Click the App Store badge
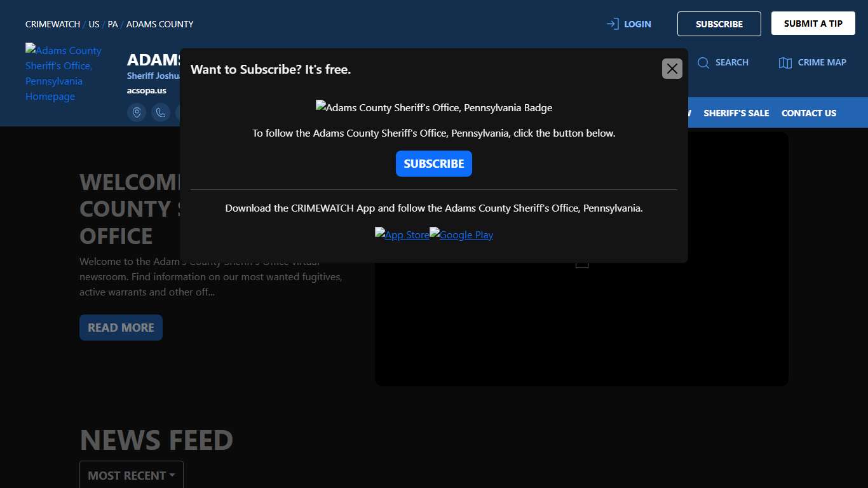This screenshot has height=488, width=868. [402, 234]
